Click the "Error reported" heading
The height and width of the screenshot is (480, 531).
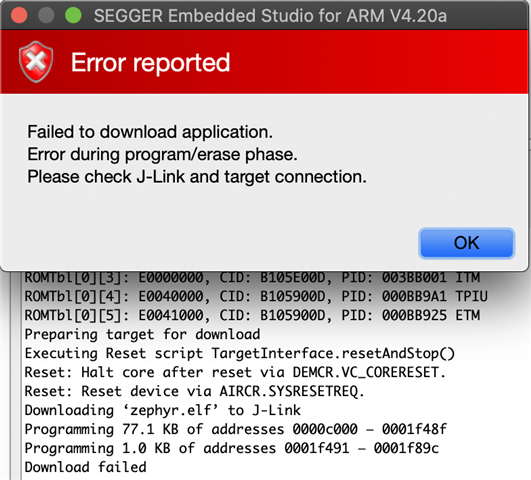point(150,63)
